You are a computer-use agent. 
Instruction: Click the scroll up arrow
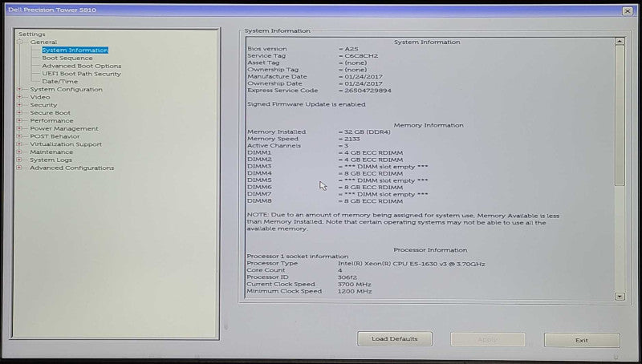(620, 41)
